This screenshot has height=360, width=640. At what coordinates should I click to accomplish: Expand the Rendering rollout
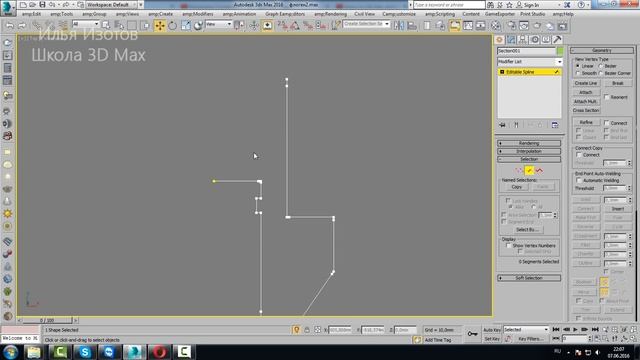tap(529, 143)
